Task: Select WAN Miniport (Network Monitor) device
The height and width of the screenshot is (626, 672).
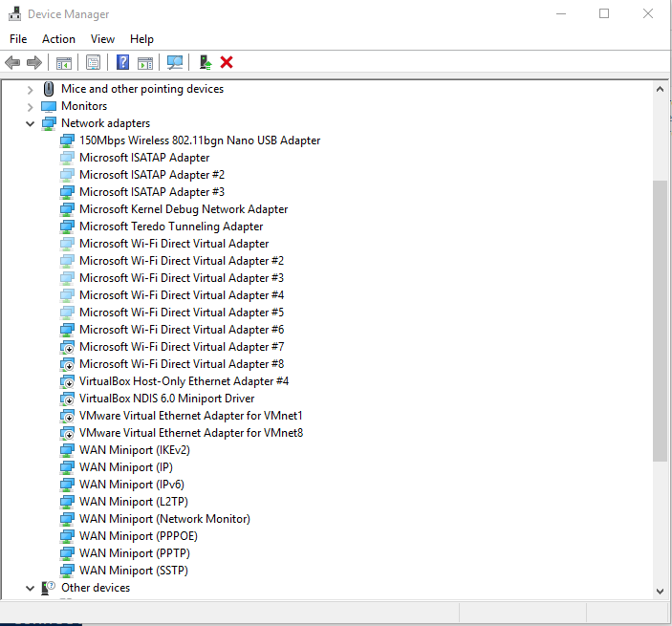Action: 164,519
